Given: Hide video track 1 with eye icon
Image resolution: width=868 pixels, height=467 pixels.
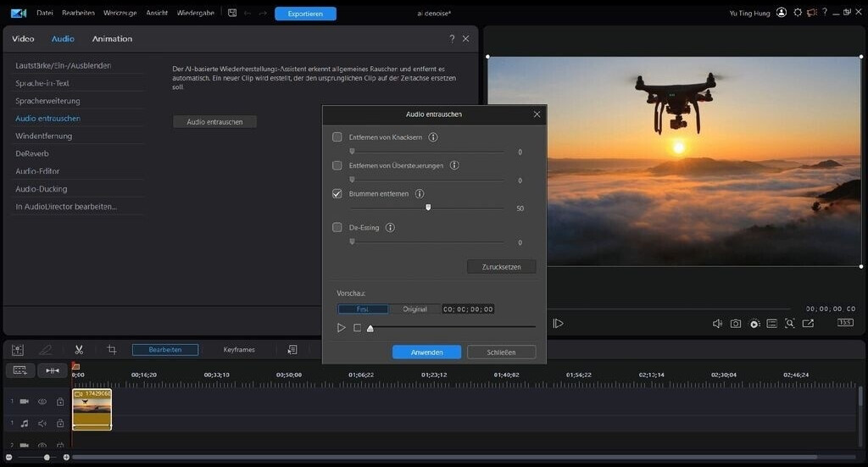Looking at the screenshot, I should (42, 402).
